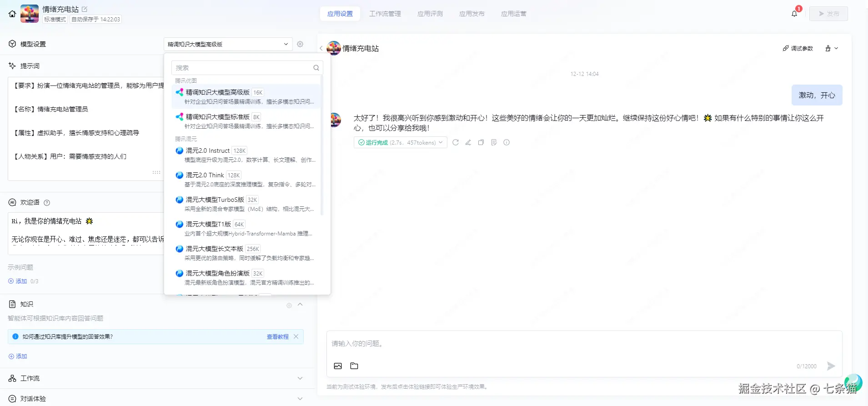Click the model search input field
The width and height of the screenshot is (868, 406).
point(247,68)
